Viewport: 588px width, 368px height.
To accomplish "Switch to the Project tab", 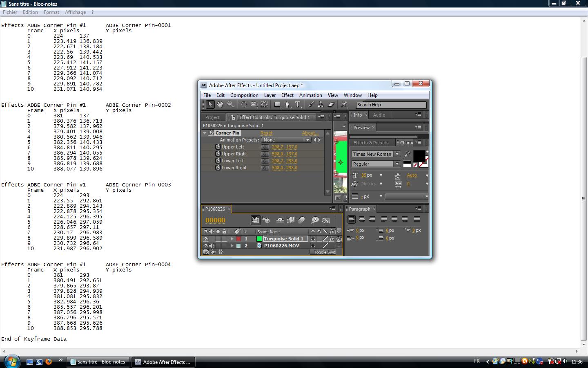I will pos(212,117).
